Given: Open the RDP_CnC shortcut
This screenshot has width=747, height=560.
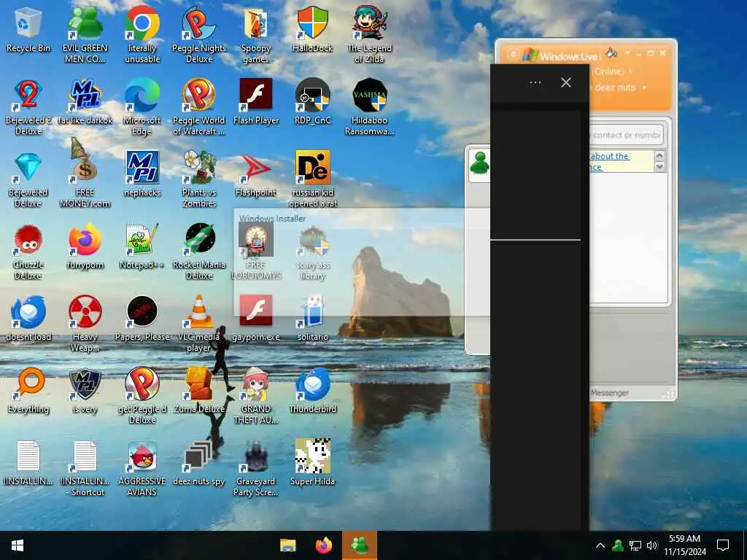Looking at the screenshot, I should click(312, 101).
